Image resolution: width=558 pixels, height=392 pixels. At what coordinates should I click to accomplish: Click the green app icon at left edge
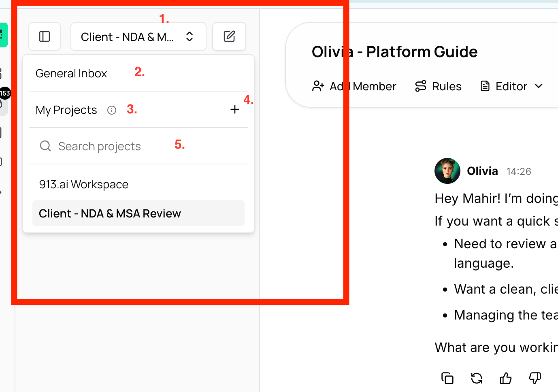[3, 35]
